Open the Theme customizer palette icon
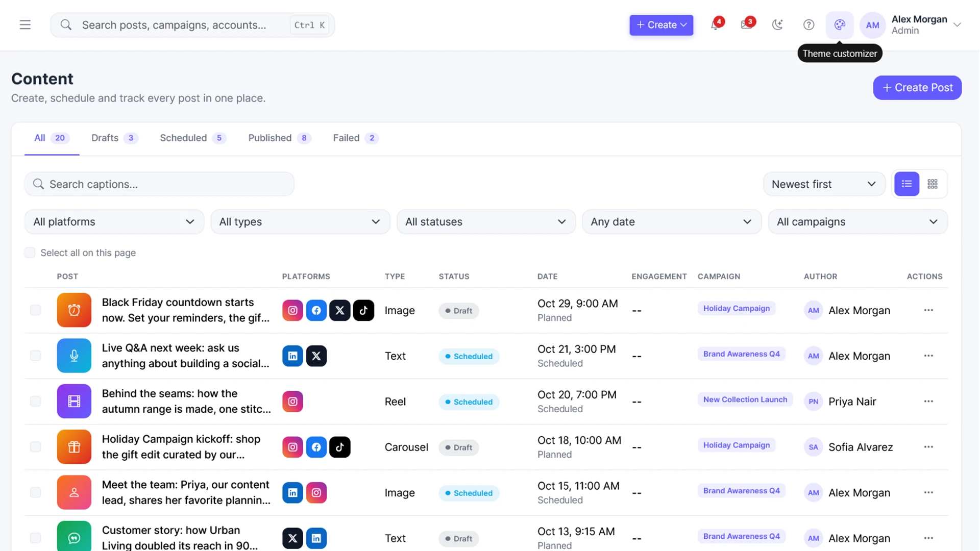This screenshot has height=551, width=980. 840,24
